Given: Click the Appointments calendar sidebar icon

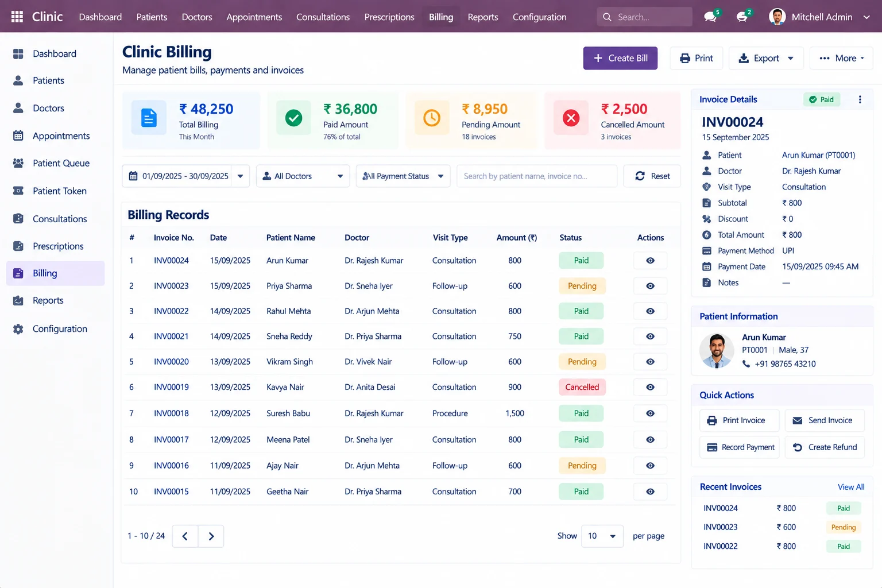Looking at the screenshot, I should pyautogui.click(x=18, y=136).
